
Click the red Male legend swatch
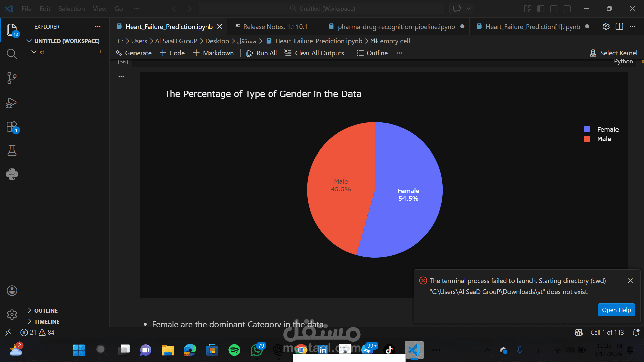(587, 139)
